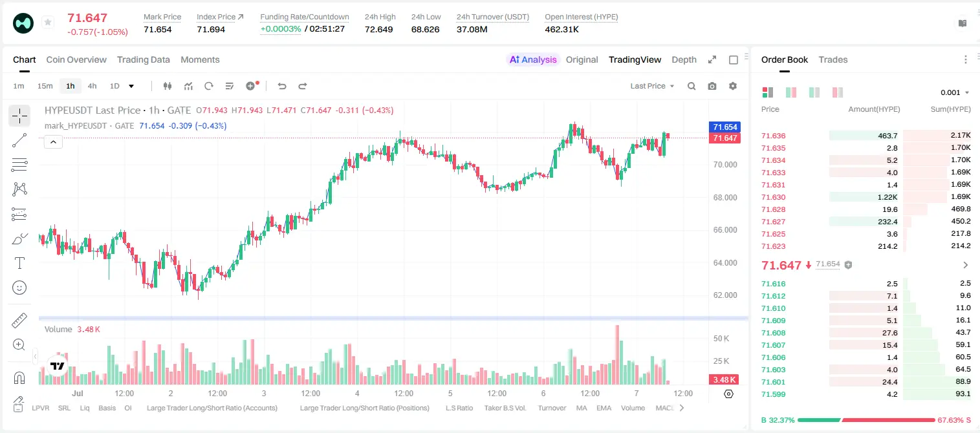The image size is (980, 433).
Task: Click the buy/sell ratio bar
Action: (866, 420)
